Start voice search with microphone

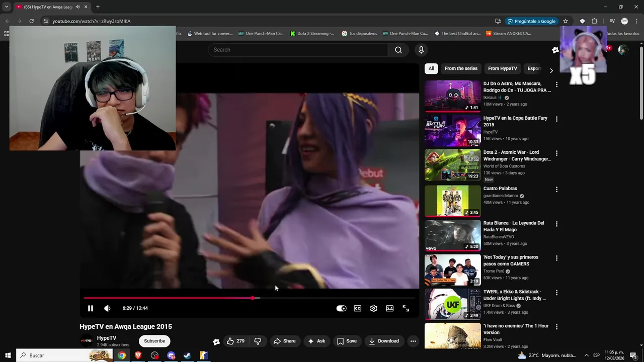(x=421, y=50)
